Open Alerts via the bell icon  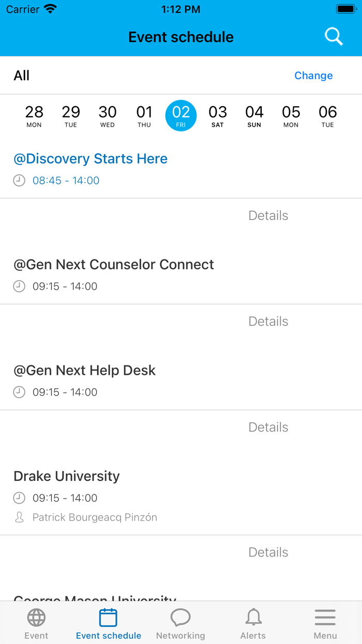coord(253,617)
